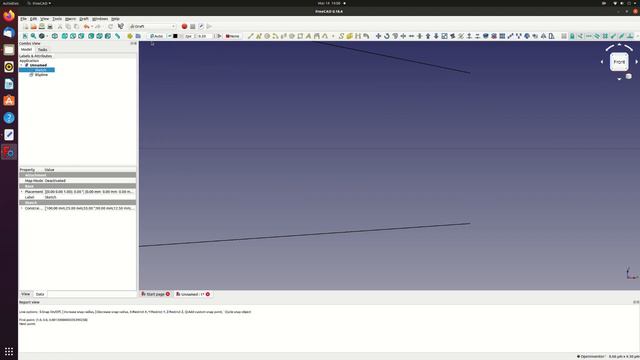Select the Draft Dimension tool
Screen dimensions: 640x360
[316, 36]
